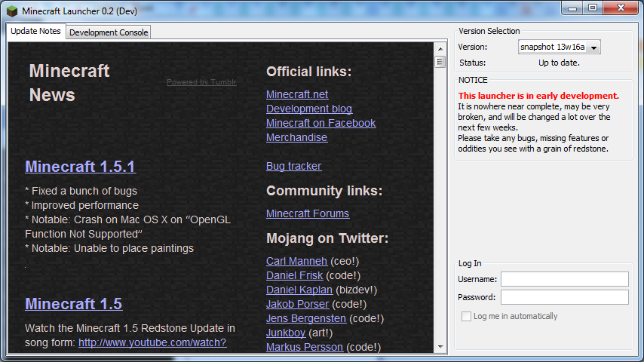Switch to the Development Console tab

tap(109, 32)
